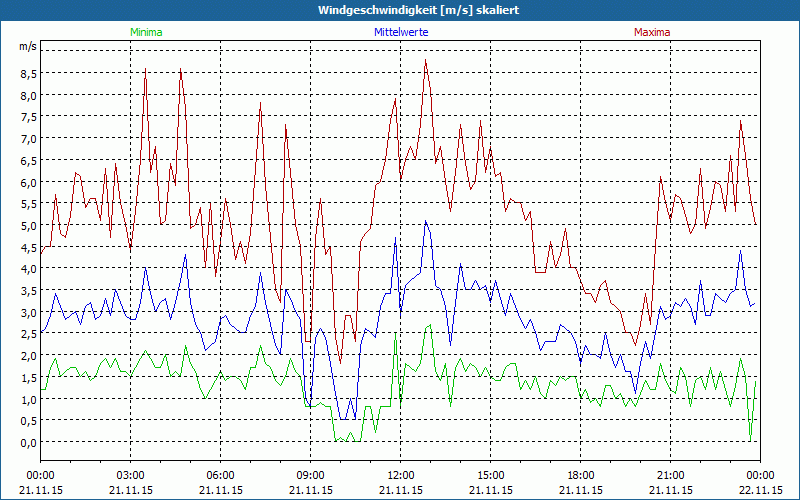800x500 pixels.
Task: Click the 06:00 time axis label
Action: click(x=221, y=475)
